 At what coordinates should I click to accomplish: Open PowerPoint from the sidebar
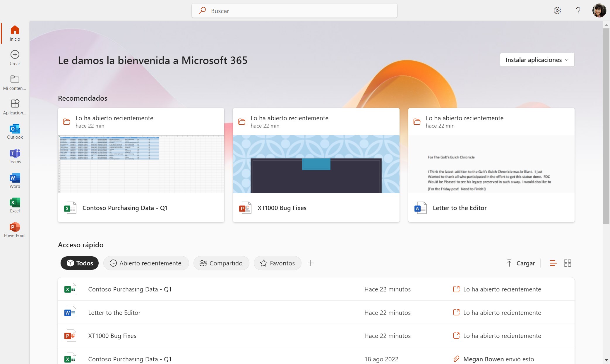[x=14, y=229]
